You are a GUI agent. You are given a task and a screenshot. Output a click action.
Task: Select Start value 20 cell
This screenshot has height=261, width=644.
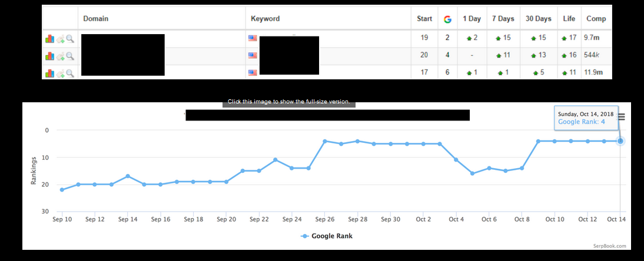pyautogui.click(x=424, y=55)
